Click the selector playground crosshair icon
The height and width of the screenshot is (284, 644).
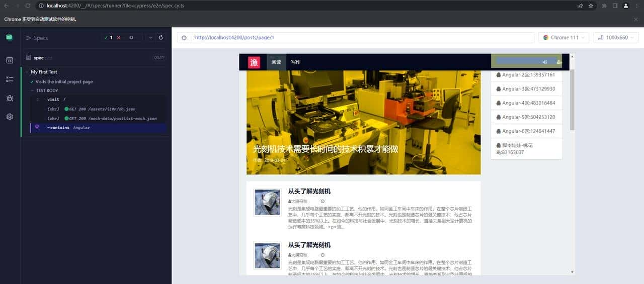point(184,38)
